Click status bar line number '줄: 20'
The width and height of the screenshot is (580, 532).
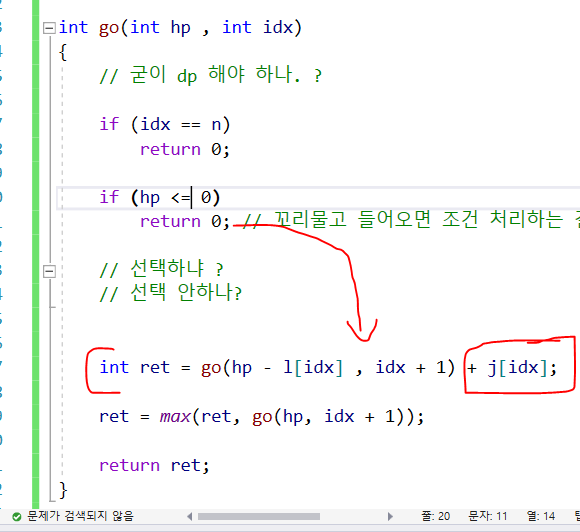click(x=435, y=516)
